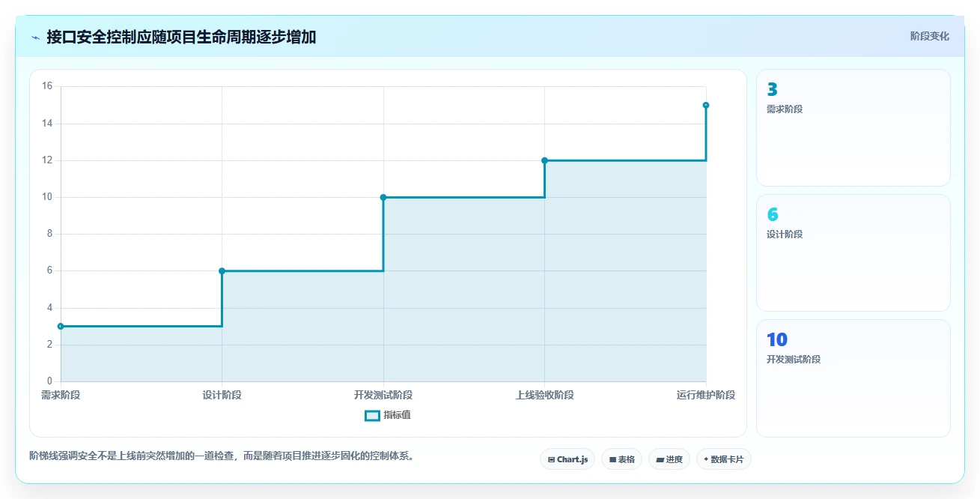Screen dimensions: 980x499
Task: Select the 数据卡片 tag pill
Action: click(x=723, y=459)
